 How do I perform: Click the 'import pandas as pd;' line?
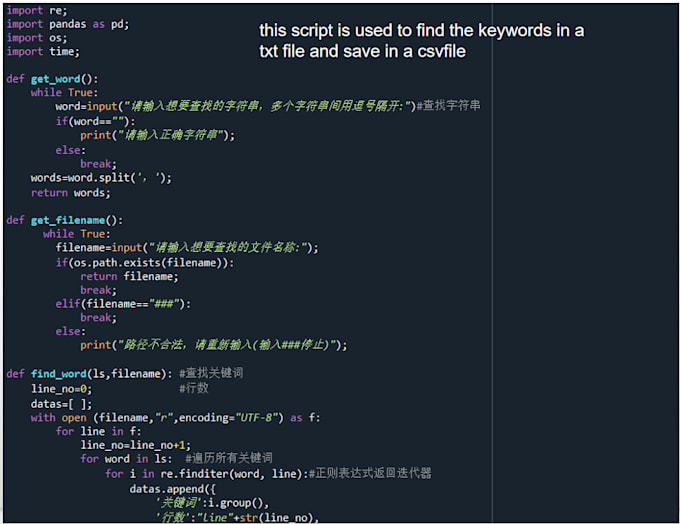(68, 24)
